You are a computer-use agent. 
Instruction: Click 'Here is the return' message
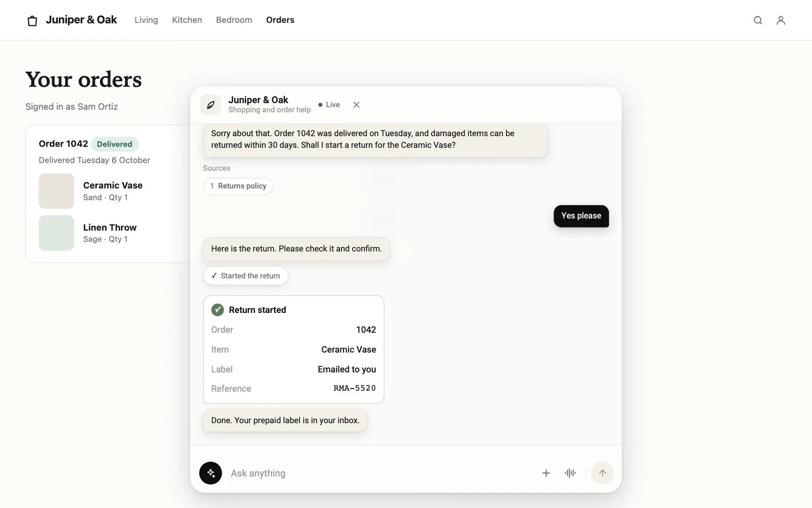click(x=296, y=249)
